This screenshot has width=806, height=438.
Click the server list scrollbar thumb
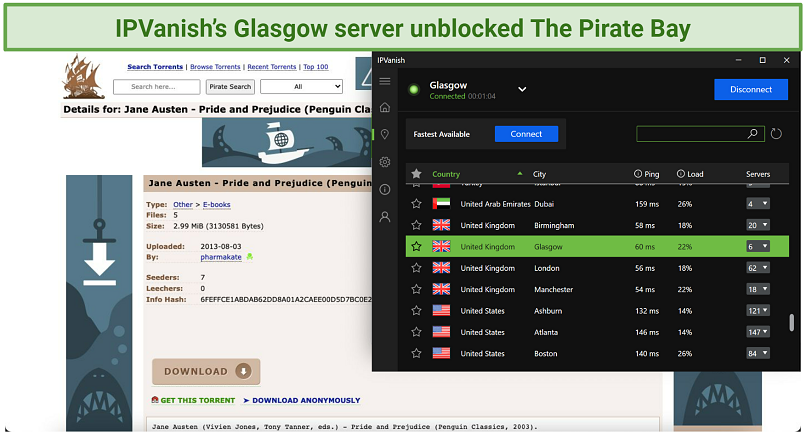coord(792,323)
